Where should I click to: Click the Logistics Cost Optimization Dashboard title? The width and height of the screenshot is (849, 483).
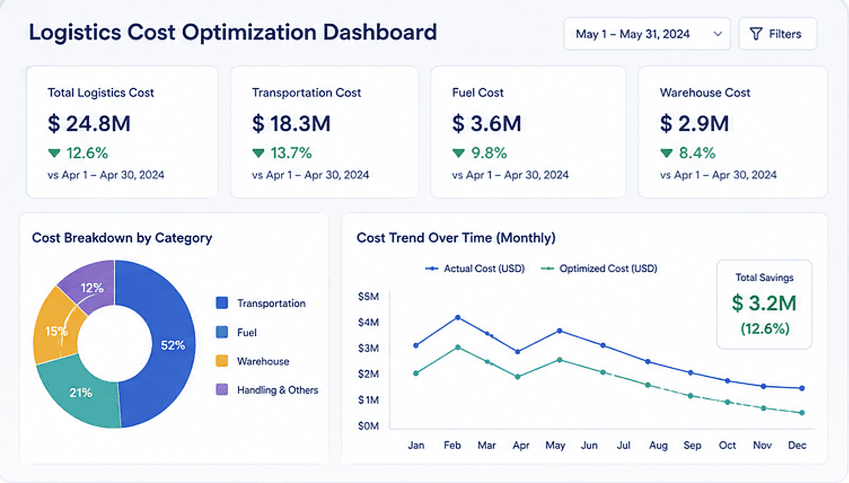pyautogui.click(x=233, y=32)
